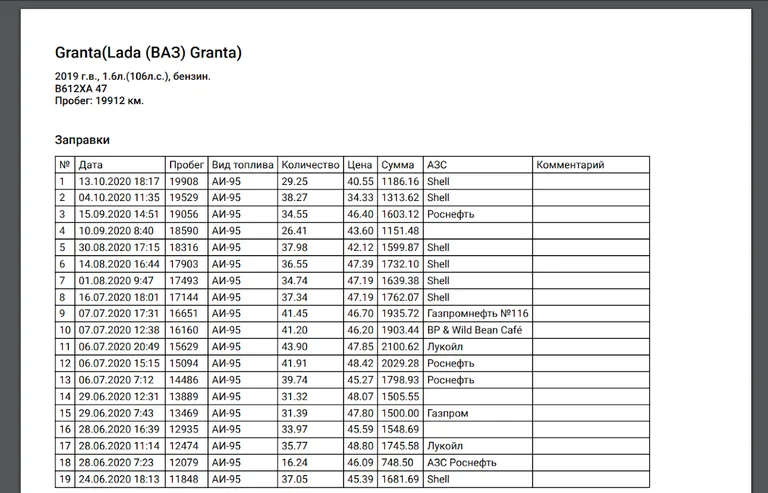Click quantity value 37.98
The width and height of the screenshot is (768, 493).
(x=294, y=248)
